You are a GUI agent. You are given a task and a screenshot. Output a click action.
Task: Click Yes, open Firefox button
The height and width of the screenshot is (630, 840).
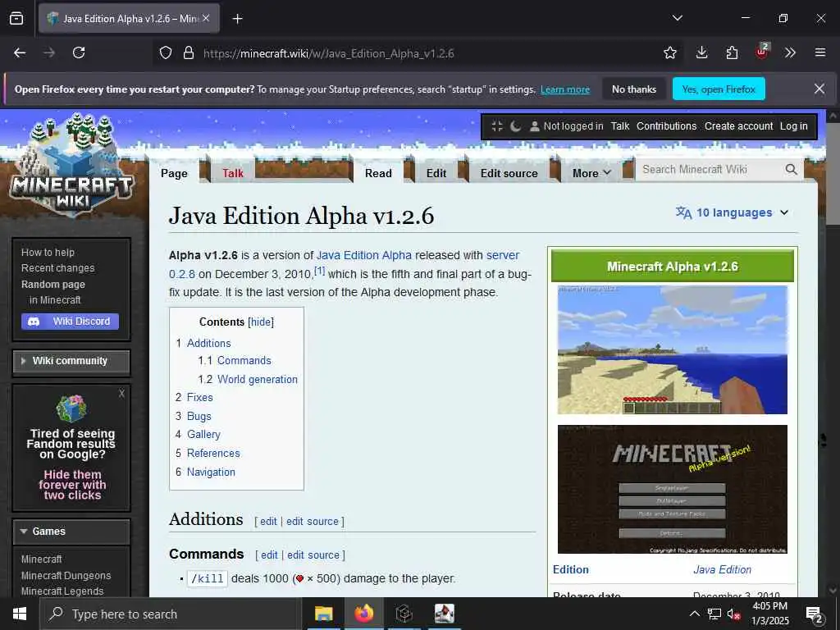tap(719, 89)
